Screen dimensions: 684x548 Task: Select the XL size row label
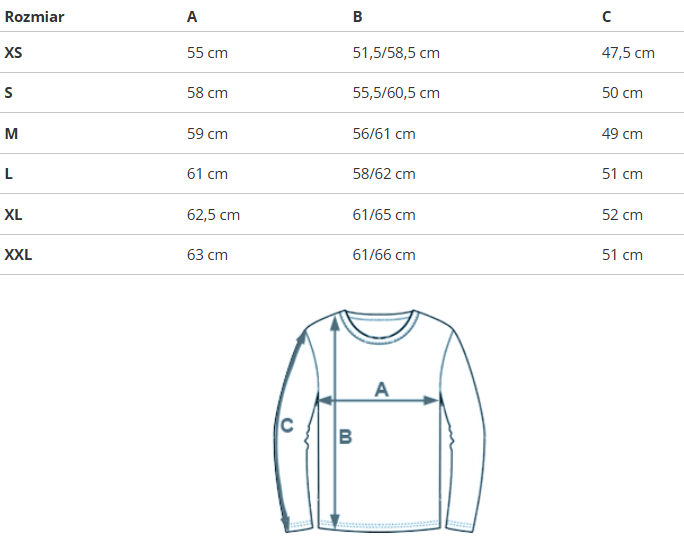tap(13, 214)
